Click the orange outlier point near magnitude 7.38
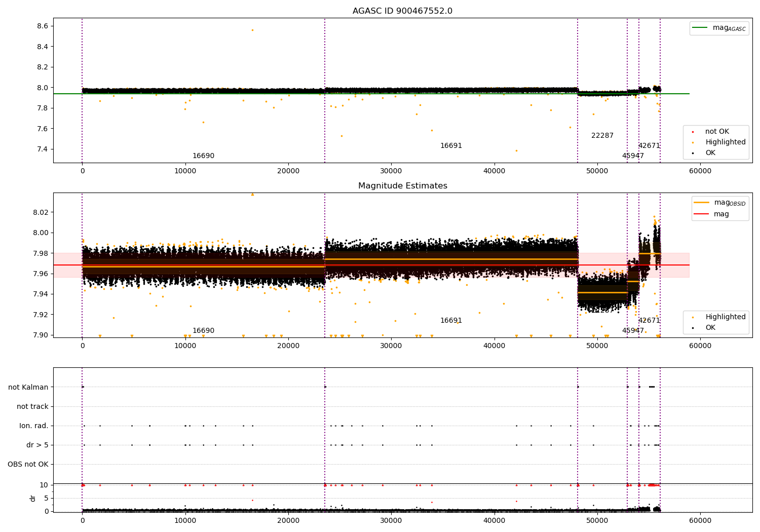This screenshot has width=760, height=532. tap(516, 150)
